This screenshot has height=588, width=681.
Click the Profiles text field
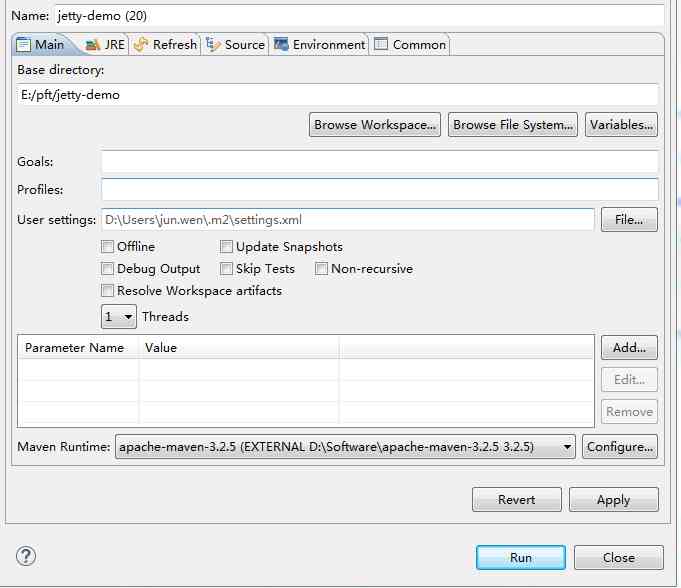click(x=379, y=190)
